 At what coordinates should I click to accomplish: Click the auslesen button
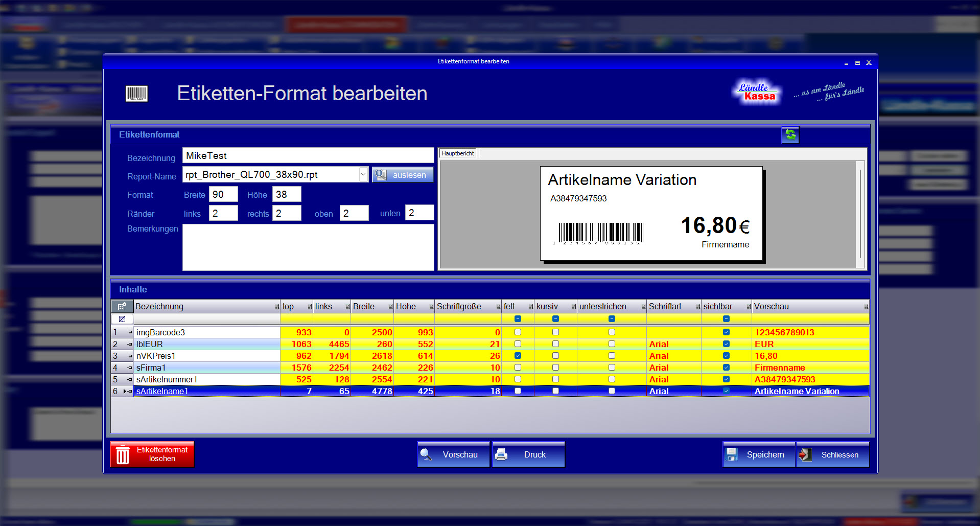(403, 175)
